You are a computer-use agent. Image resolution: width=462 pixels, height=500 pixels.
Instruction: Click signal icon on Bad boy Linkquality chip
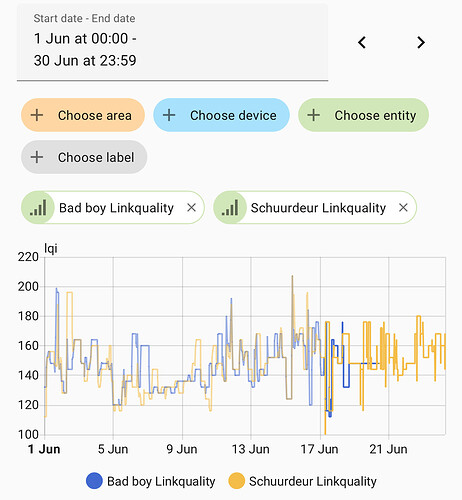[38, 208]
